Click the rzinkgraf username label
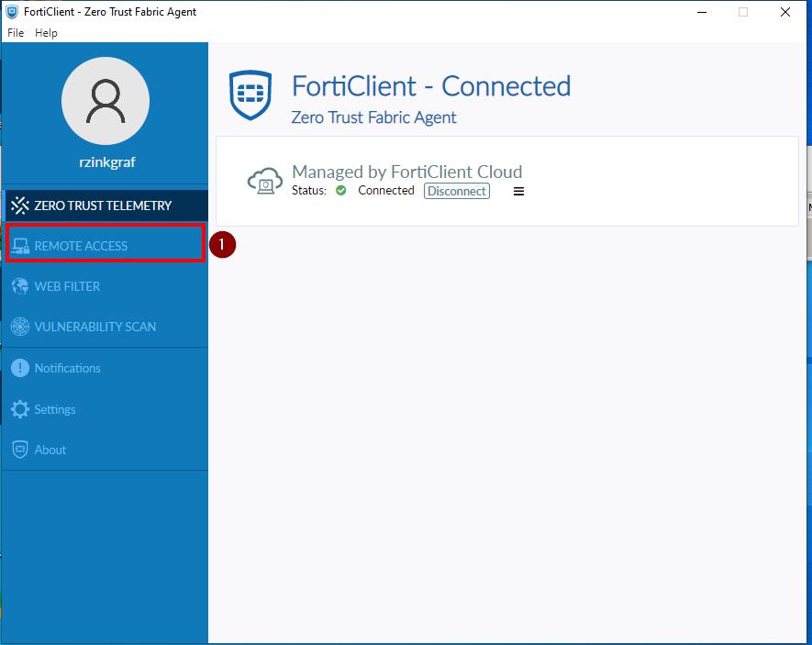This screenshot has width=812, height=645. coord(107,162)
